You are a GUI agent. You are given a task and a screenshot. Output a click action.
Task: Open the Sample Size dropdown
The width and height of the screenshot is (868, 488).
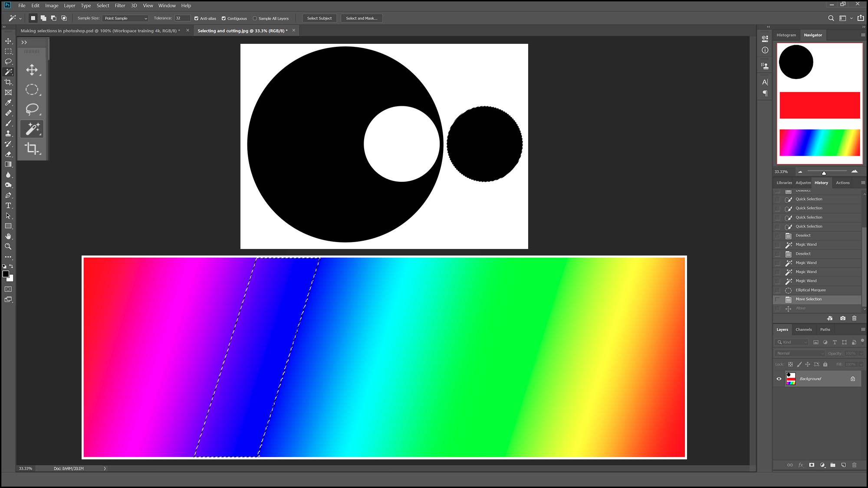pos(125,18)
